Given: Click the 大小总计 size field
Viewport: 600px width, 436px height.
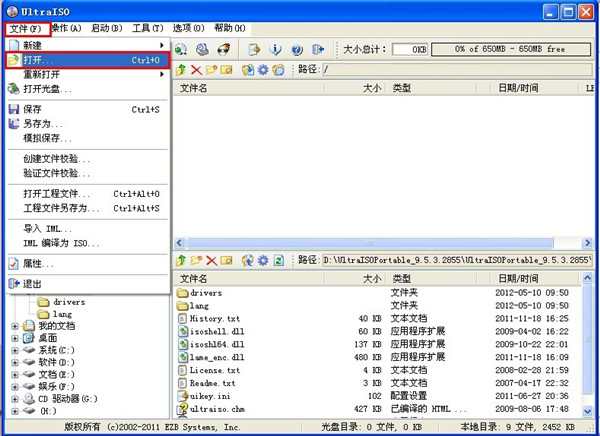Looking at the screenshot, I should tap(410, 49).
